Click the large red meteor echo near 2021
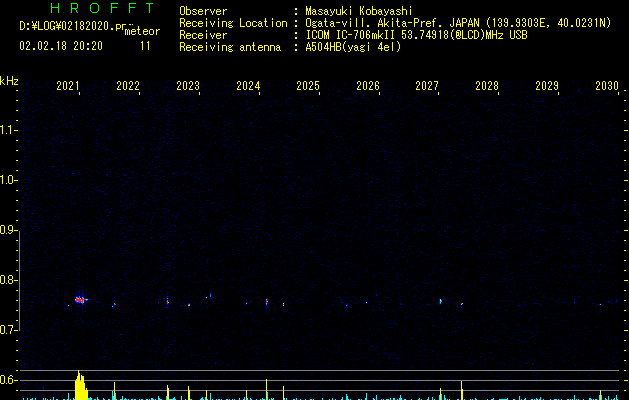Screen dimensions: 629x400 pyautogui.click(x=81, y=300)
